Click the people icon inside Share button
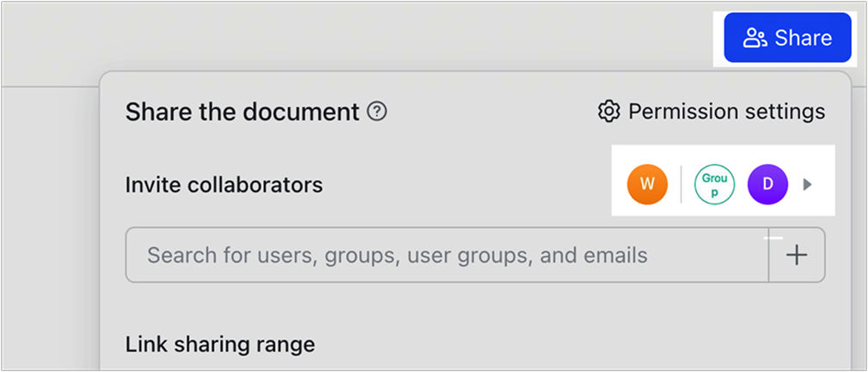The width and height of the screenshot is (868, 372). [755, 38]
